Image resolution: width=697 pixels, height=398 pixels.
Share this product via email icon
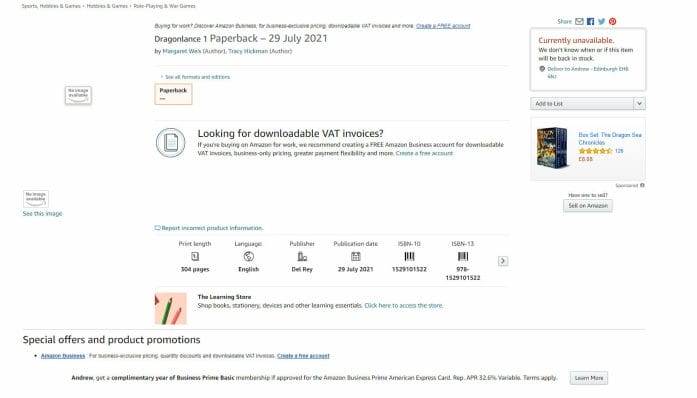(x=579, y=21)
